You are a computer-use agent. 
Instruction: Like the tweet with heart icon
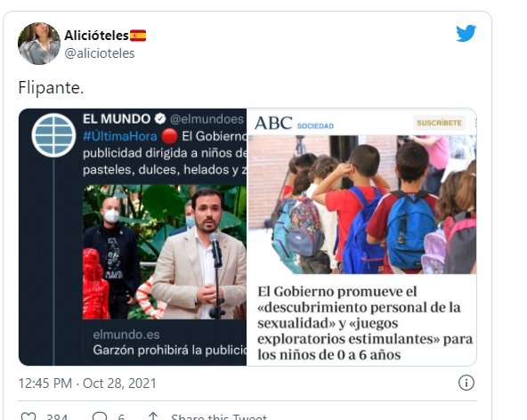pyautogui.click(x=28, y=416)
